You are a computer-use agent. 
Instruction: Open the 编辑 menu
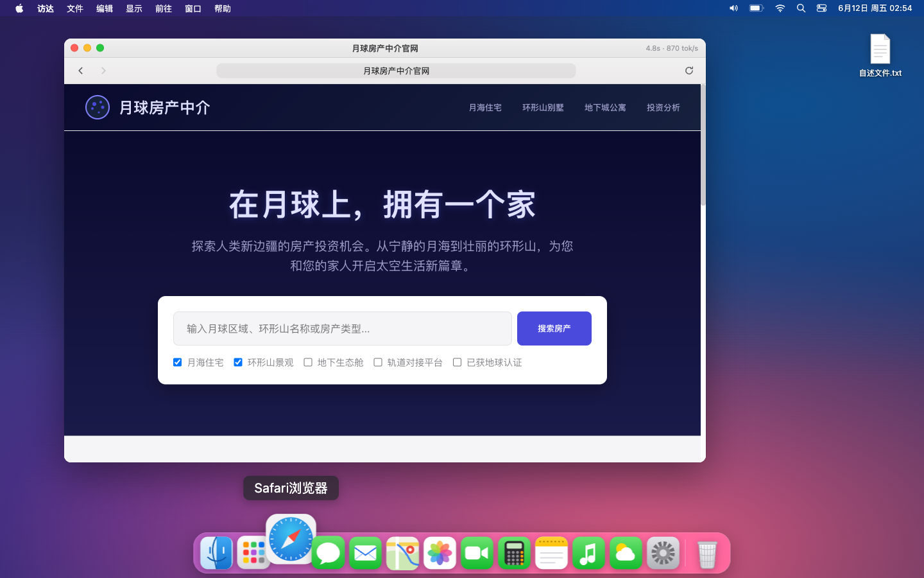coord(105,8)
